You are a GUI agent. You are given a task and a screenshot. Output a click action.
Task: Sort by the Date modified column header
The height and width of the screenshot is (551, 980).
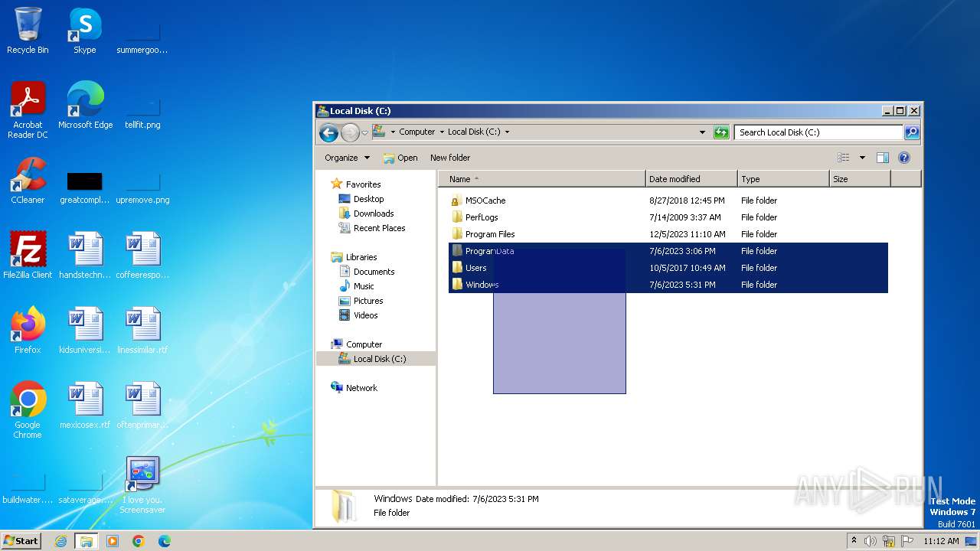(691, 179)
